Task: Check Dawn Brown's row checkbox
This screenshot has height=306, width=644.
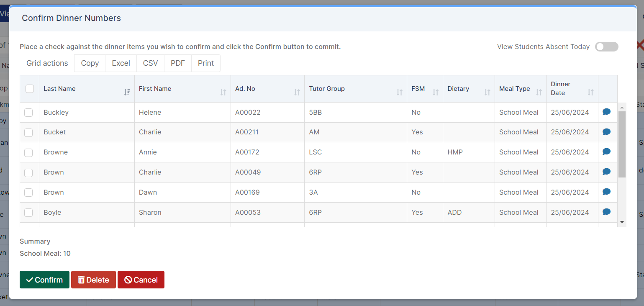Action: [x=28, y=193]
